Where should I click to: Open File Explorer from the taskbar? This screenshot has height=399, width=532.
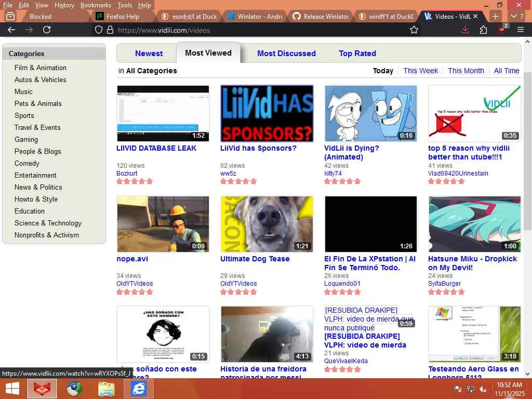click(x=107, y=389)
